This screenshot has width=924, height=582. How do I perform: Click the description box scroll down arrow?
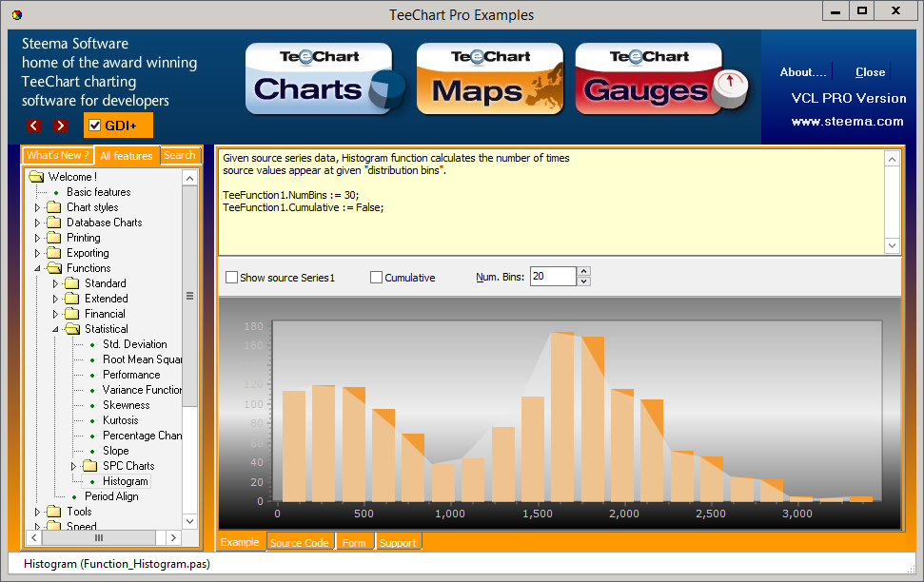click(x=893, y=245)
